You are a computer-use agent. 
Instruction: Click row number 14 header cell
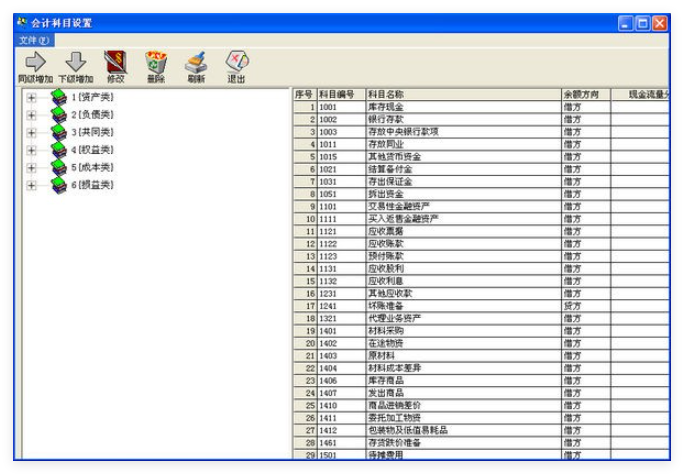pos(304,269)
